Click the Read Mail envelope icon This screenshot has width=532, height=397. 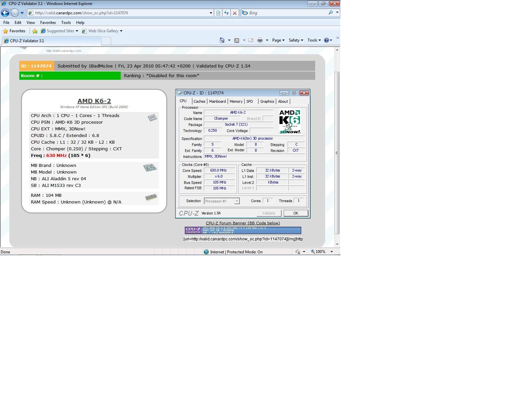point(251,40)
